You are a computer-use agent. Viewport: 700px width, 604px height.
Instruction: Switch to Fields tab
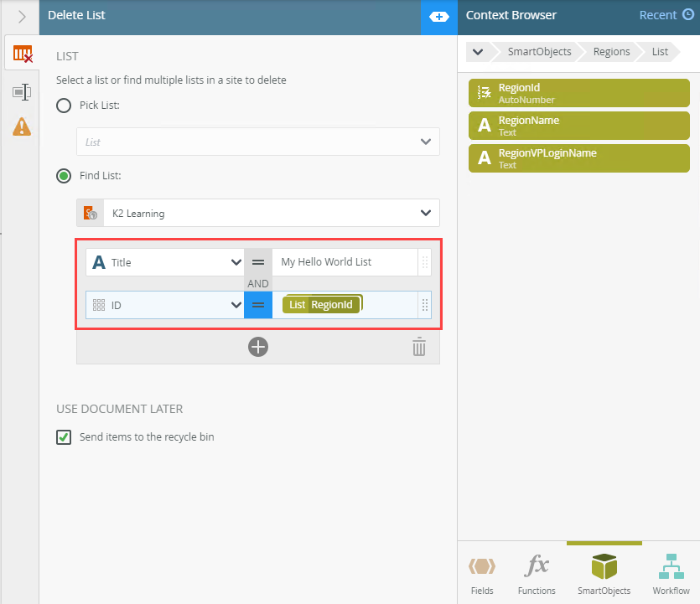[482, 574]
